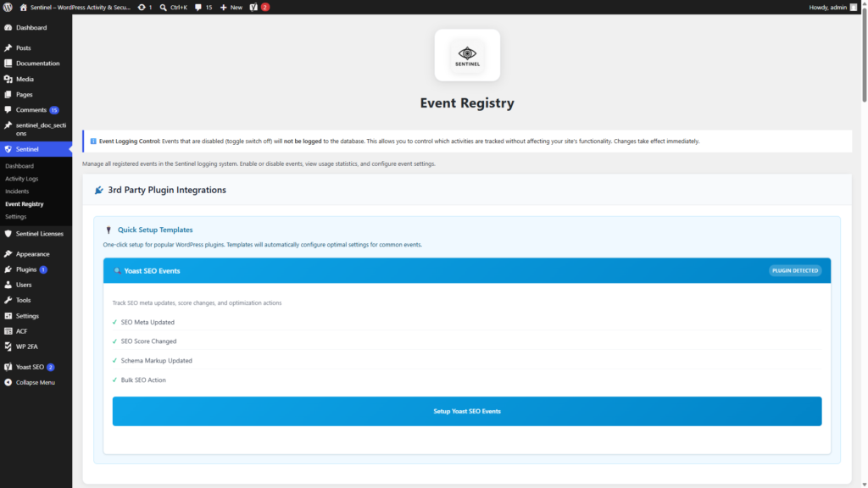Image resolution: width=868 pixels, height=488 pixels.
Task: Open Yoast icon with 2 notifications
Action: pos(259,7)
